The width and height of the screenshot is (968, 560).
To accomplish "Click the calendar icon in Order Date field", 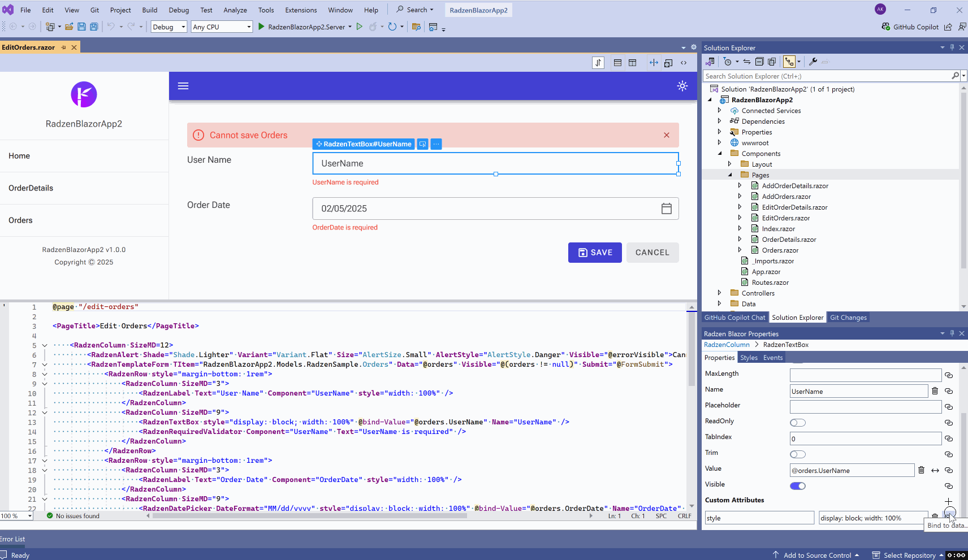I will pos(667,209).
